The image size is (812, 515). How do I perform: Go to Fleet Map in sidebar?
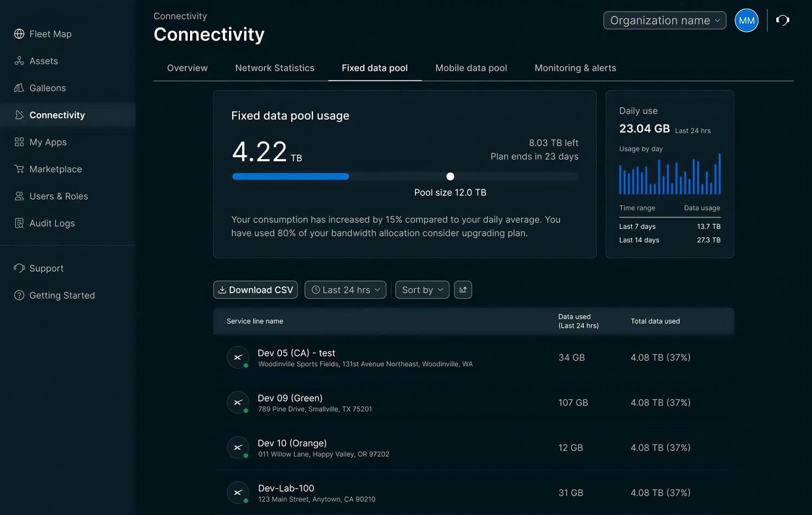50,34
